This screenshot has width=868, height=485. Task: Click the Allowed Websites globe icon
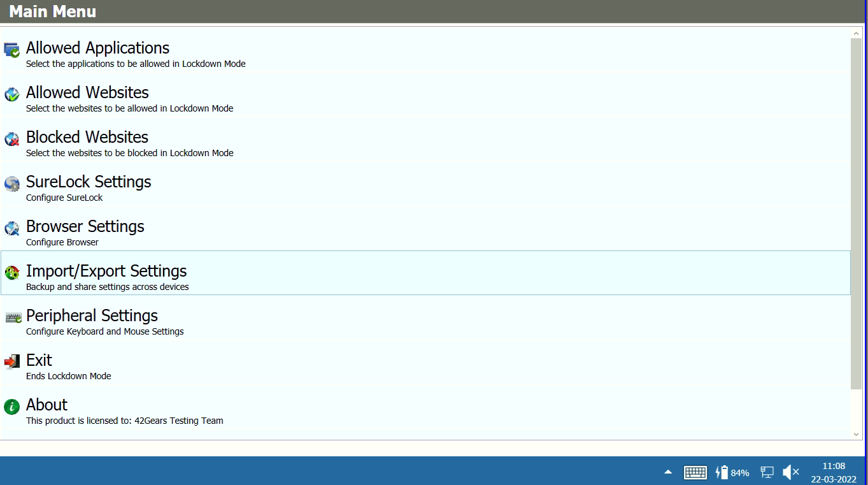[x=11, y=94]
